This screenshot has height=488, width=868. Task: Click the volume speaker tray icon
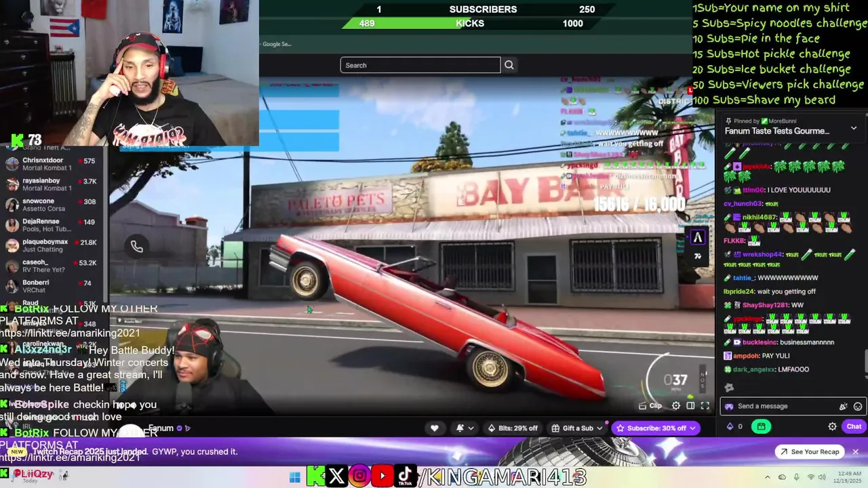[823, 477]
